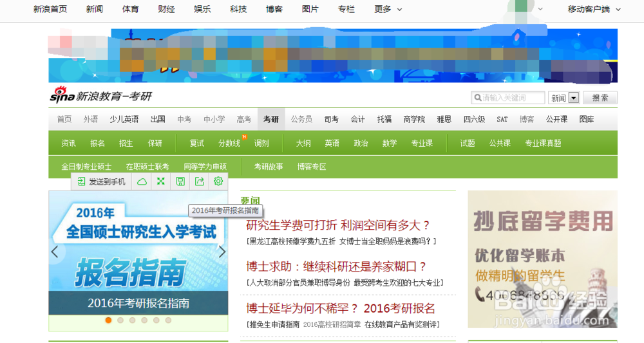Open the 推免生申请指南 link

coord(275,324)
